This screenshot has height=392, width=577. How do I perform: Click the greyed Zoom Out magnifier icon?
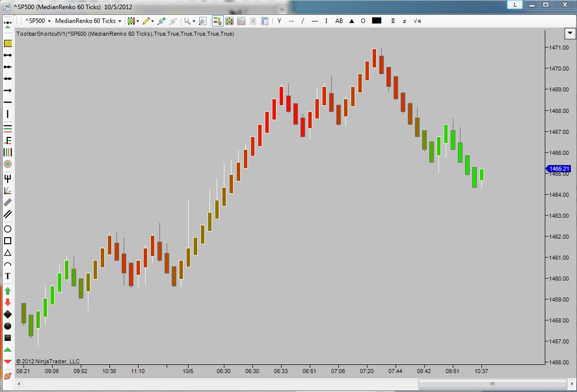click(173, 21)
